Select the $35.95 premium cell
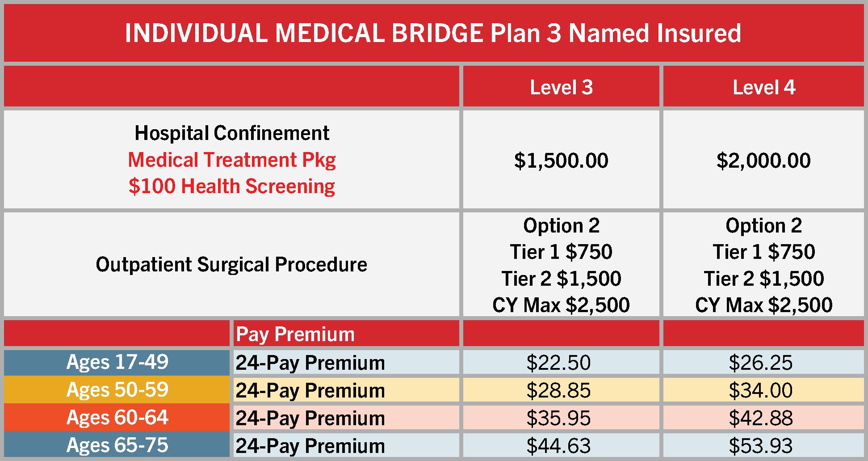This screenshot has width=868, height=461. click(x=561, y=418)
